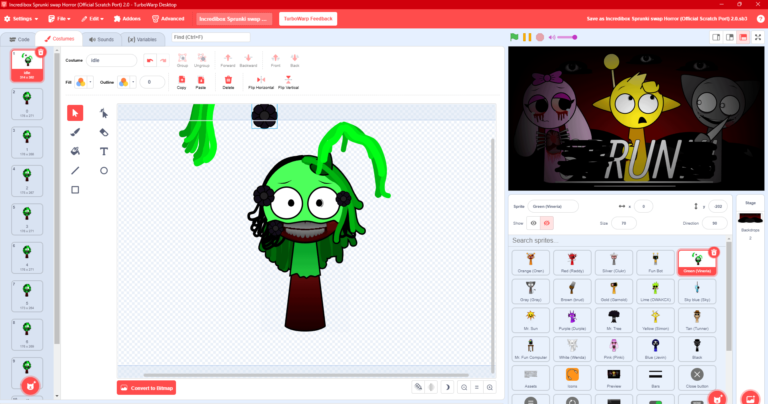Select the Fill bucket tool
Viewport: 768px width, 404px height.
click(x=75, y=151)
